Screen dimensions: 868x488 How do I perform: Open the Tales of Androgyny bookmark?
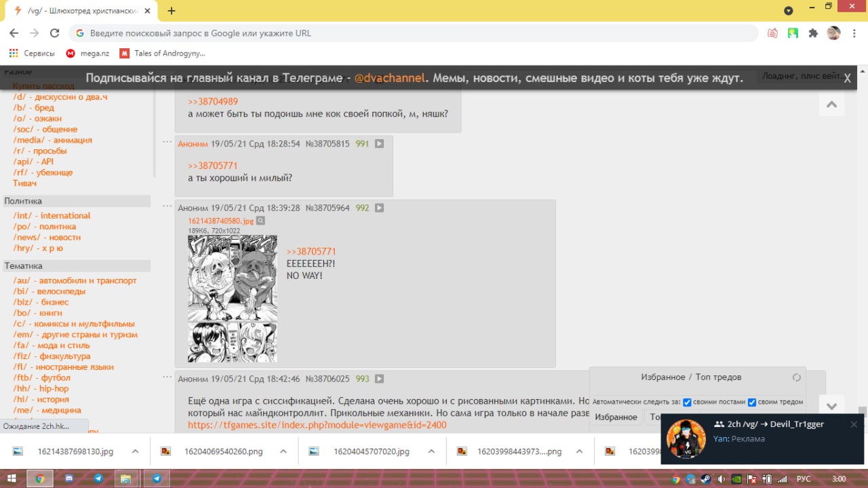click(x=162, y=53)
